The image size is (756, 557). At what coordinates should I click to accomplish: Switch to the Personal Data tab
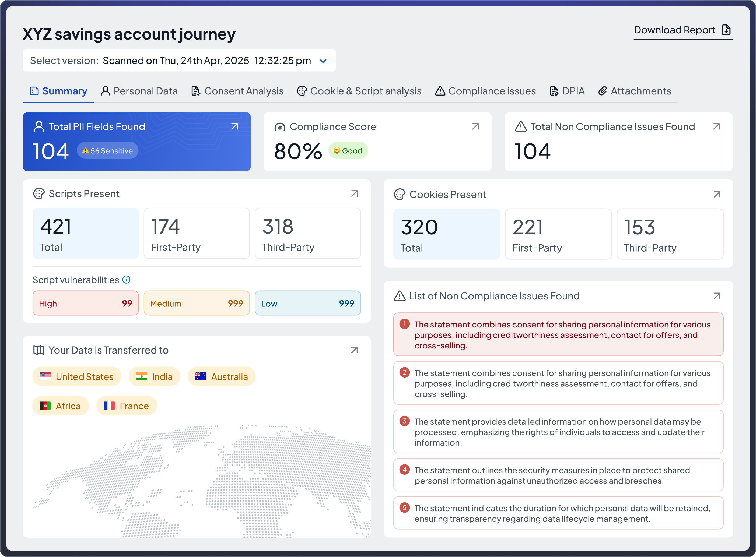(139, 91)
